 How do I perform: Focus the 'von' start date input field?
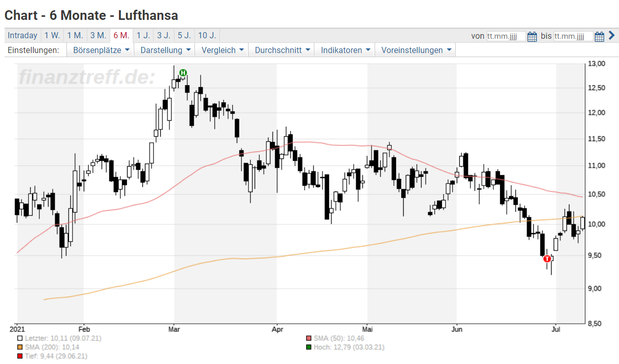click(x=506, y=36)
